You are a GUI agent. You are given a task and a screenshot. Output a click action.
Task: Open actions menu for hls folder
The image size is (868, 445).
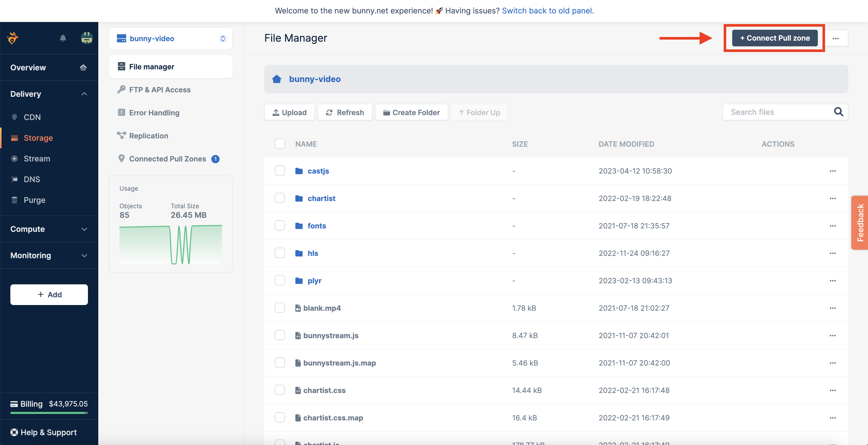point(833,253)
